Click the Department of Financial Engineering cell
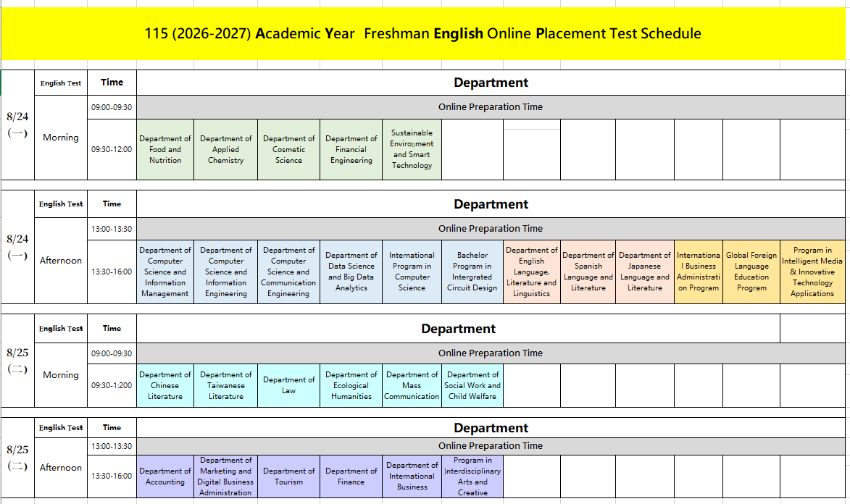This screenshot has height=504, width=850. (351, 149)
